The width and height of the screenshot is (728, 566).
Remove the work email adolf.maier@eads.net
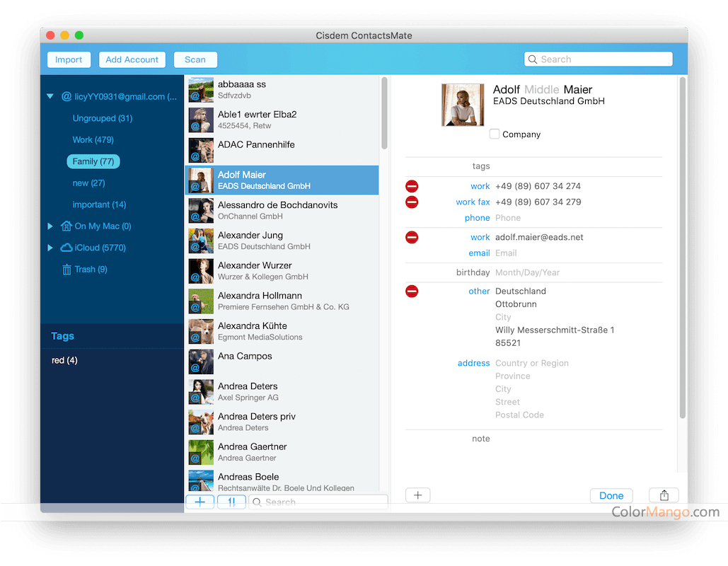[411, 237]
